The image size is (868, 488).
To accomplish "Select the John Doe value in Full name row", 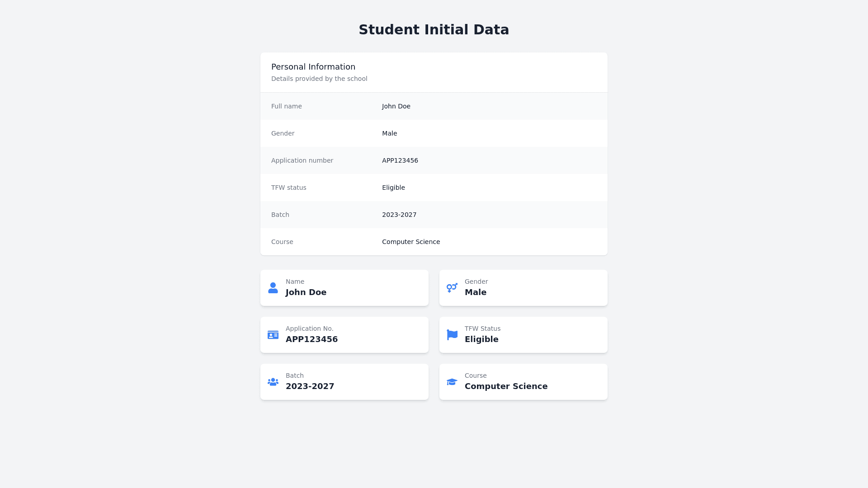I will tap(396, 106).
